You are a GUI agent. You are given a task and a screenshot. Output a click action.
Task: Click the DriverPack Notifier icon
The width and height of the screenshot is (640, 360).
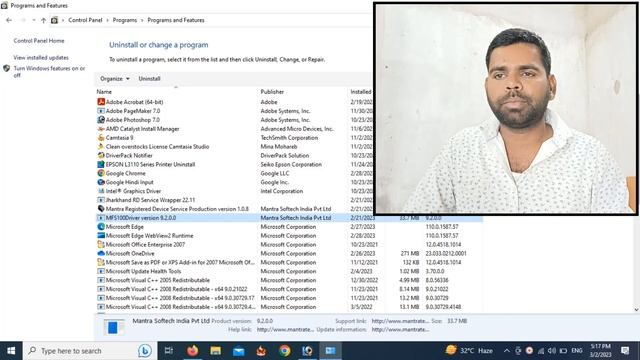[x=101, y=155]
